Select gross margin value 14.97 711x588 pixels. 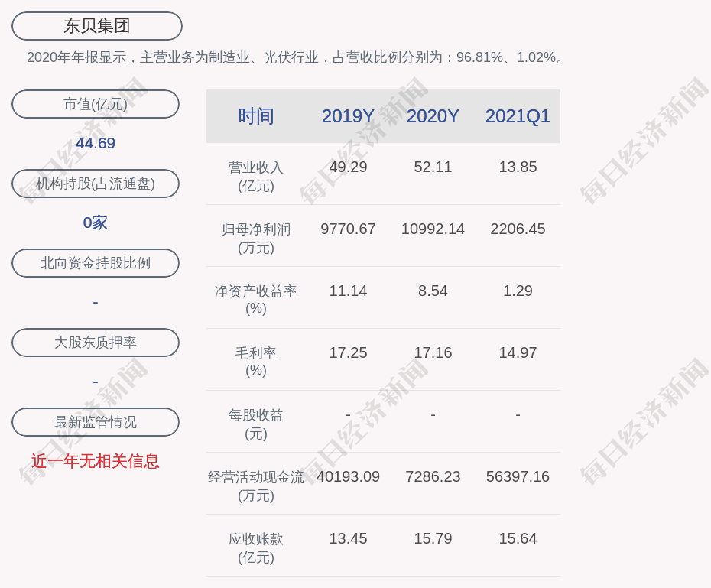pos(518,352)
